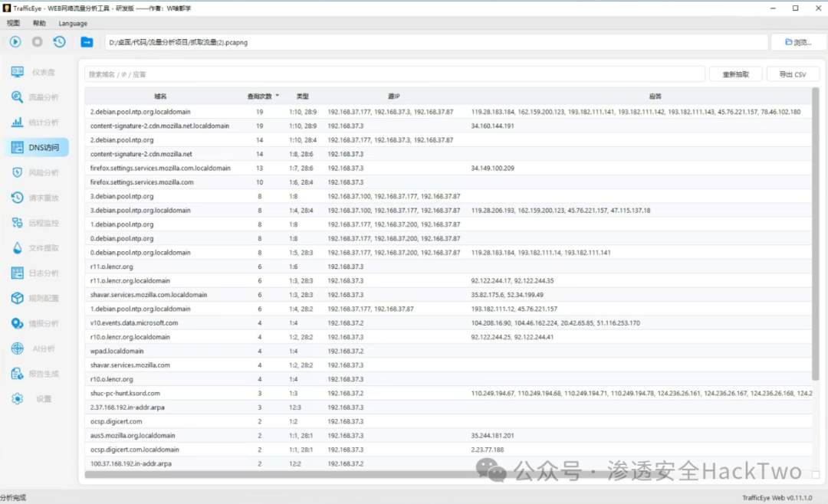The image size is (828, 504).
Task: Sort by the 应答 column header
Action: click(x=655, y=96)
